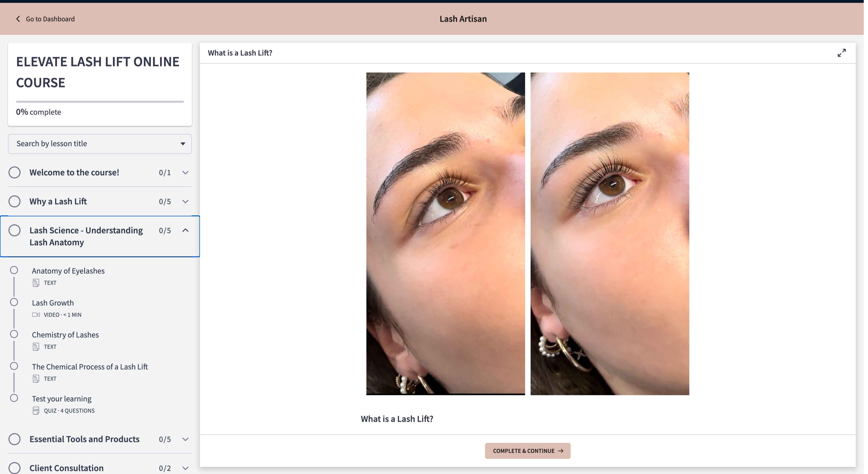Toggle completion circle for Essential Tools and Products
Viewport: 868px width, 474px height.
point(14,439)
